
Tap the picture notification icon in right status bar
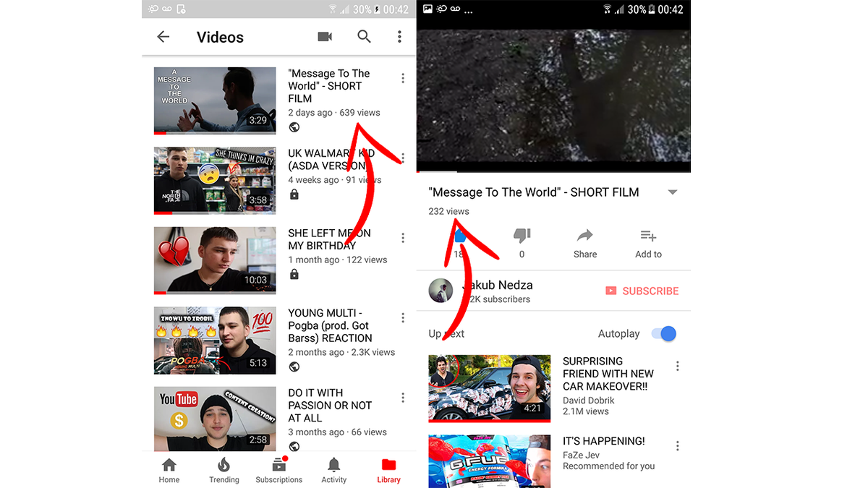(427, 9)
